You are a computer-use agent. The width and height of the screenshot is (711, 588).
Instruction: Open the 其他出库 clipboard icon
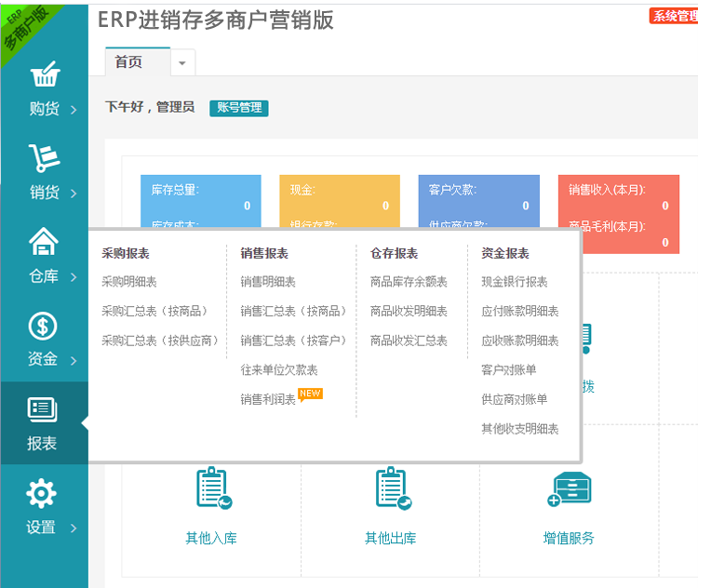(x=393, y=488)
